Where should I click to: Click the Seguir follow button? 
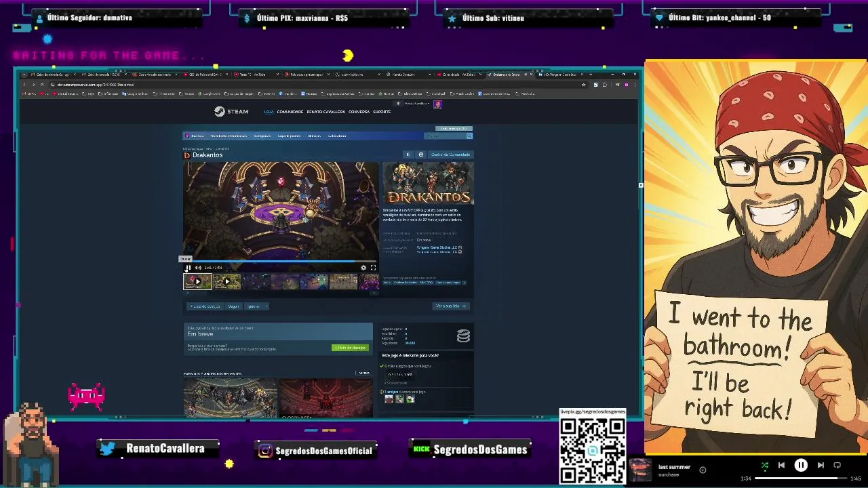point(233,306)
